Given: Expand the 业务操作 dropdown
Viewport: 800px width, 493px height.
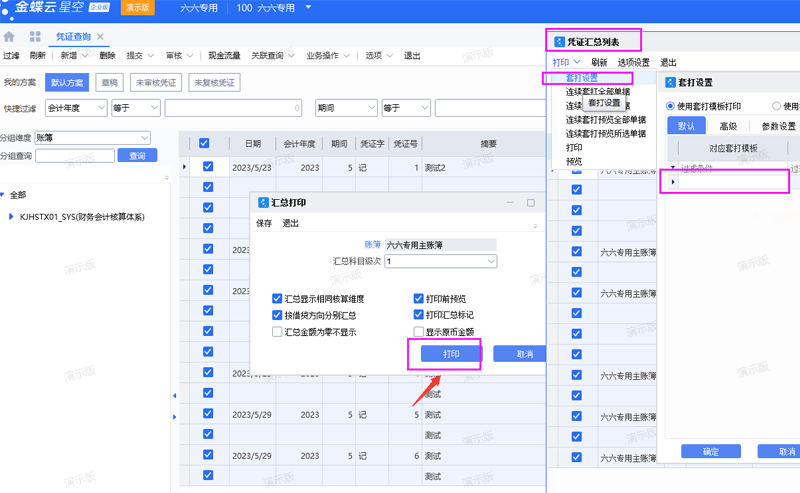Looking at the screenshot, I should pos(347,56).
